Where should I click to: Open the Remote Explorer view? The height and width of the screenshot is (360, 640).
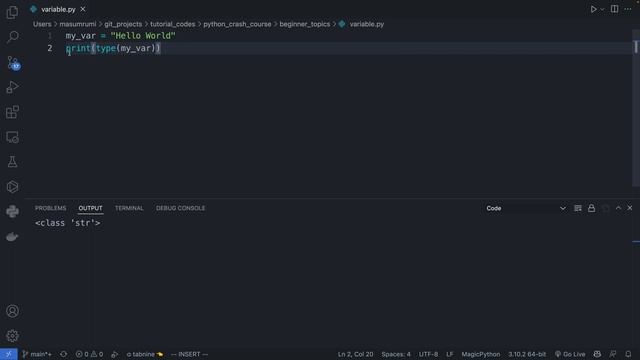[12, 137]
